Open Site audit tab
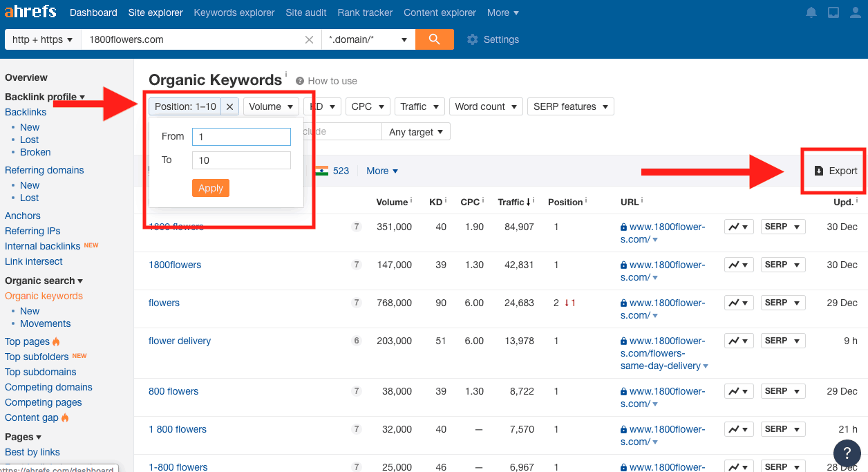Screen dimensions: 868x472 tap(306, 12)
